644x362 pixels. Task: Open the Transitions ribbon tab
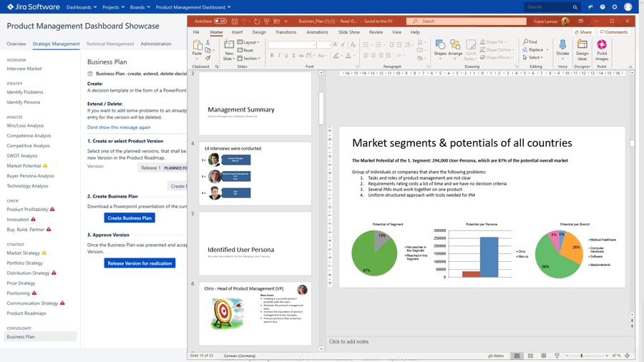point(286,32)
